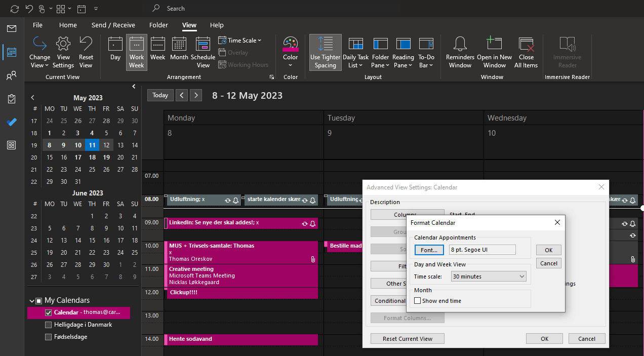Click the 8 pt. Segoe UI font field
This screenshot has height=356, width=644.
coord(482,250)
